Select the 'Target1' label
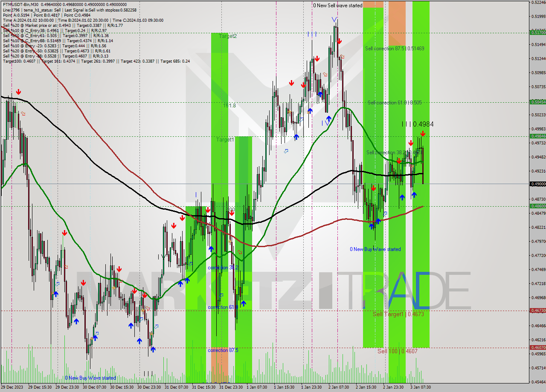Screen dimensions: 546x392 pyautogui.click(x=225, y=140)
